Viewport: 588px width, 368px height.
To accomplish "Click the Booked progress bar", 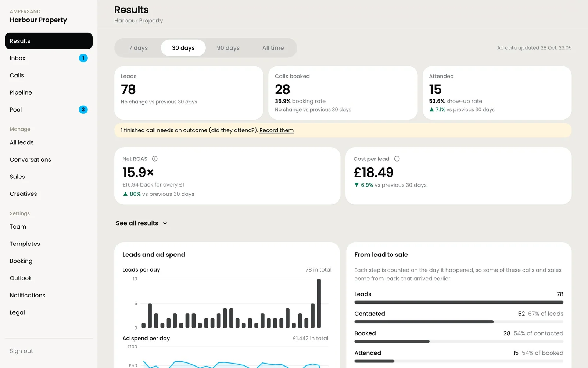I will pyautogui.click(x=459, y=342).
